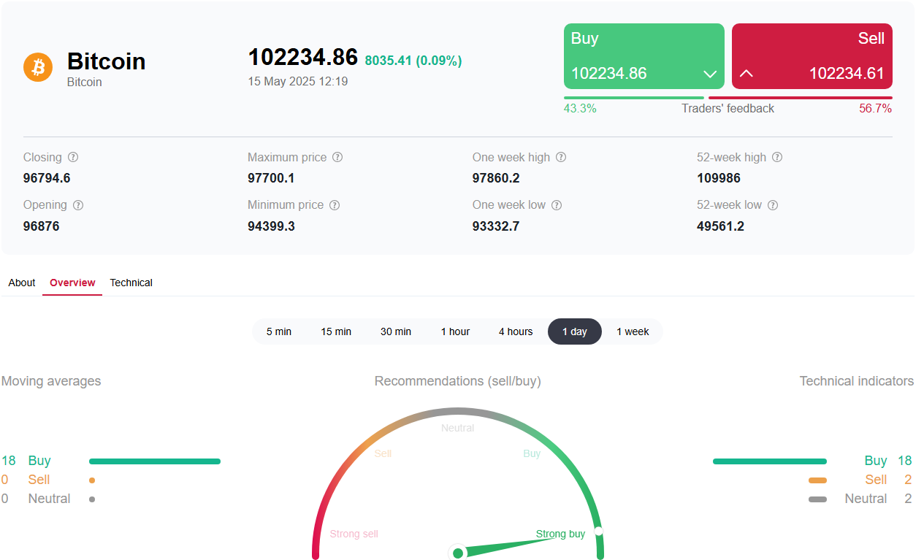Open the Closing help question-mark icon

[x=73, y=157]
